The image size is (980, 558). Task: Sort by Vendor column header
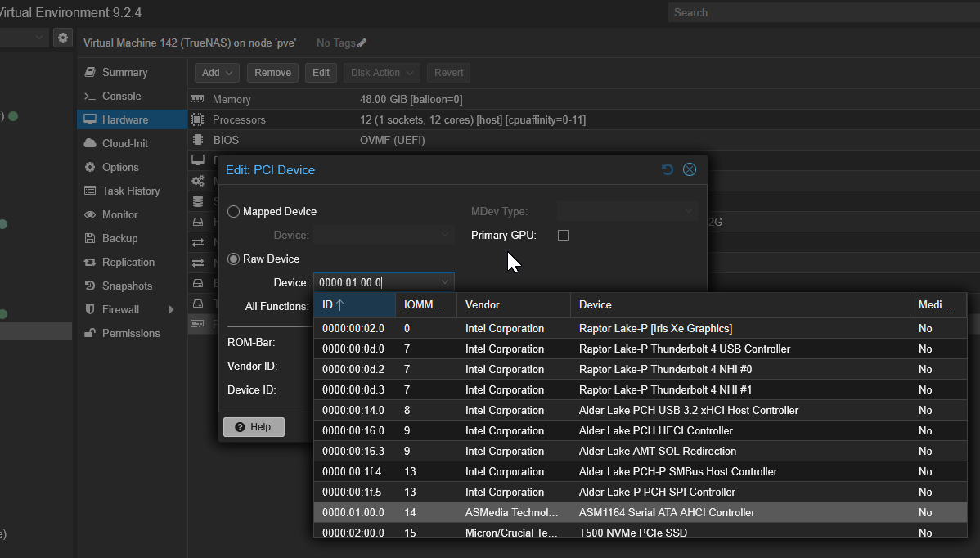coord(513,305)
